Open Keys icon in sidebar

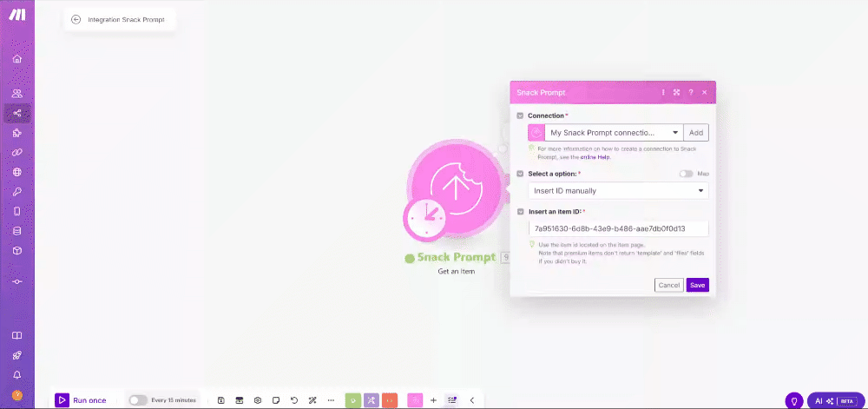pos(17,192)
